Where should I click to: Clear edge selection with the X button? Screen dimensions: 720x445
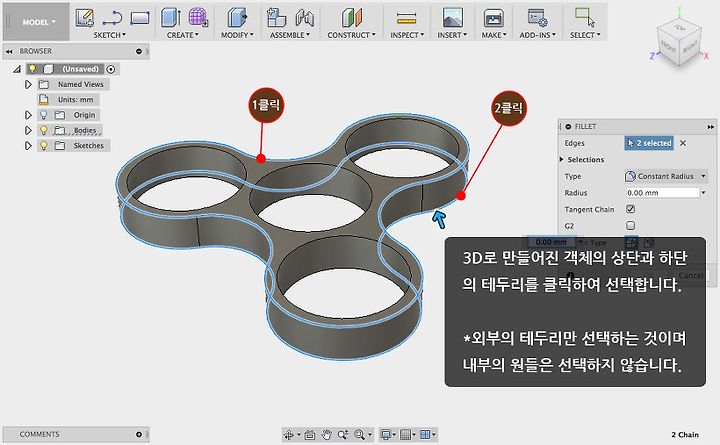(x=683, y=143)
